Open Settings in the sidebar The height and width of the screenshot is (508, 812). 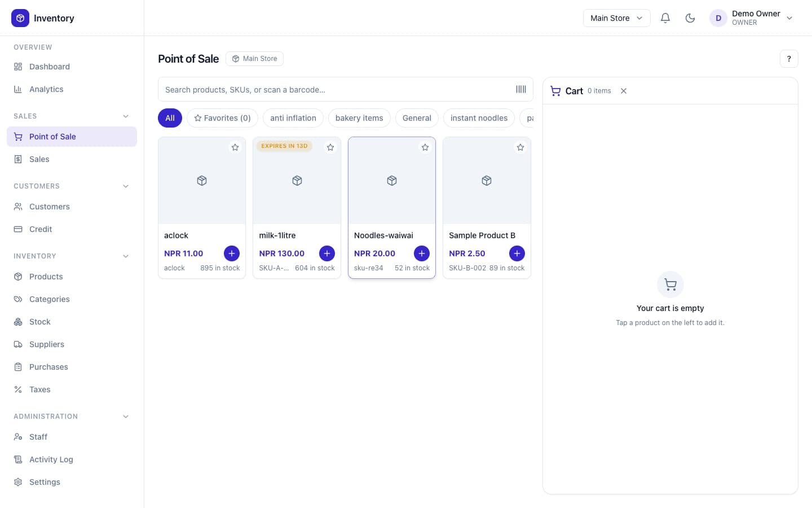(72, 482)
